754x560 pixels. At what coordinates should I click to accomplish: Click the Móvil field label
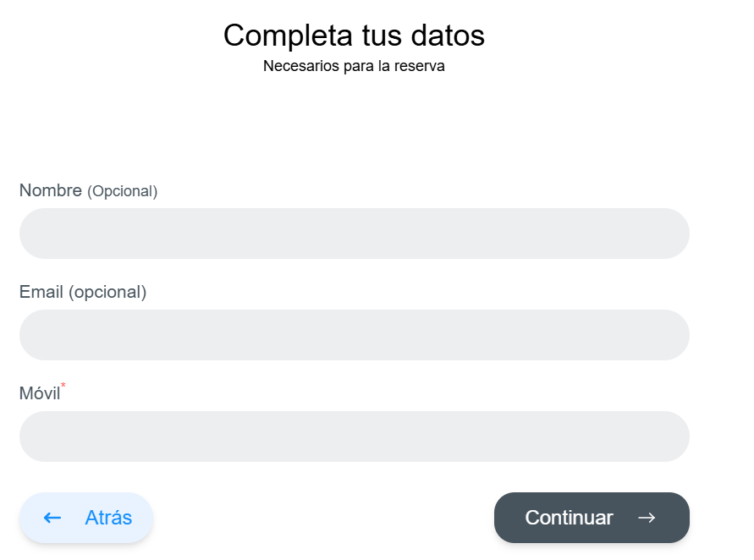coord(39,393)
